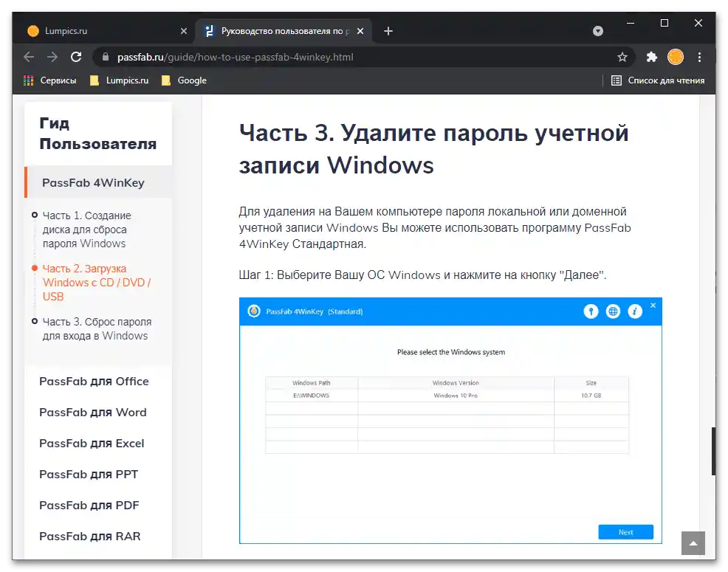Screen dimensions: 728x572
Task: Click the globe language icon in PassFab
Action: click(x=613, y=311)
